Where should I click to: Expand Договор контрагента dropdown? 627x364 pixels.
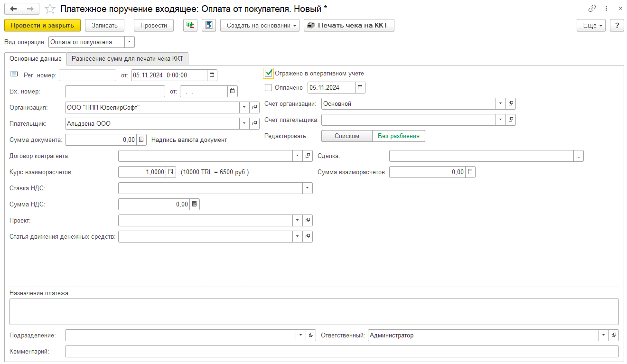[x=298, y=156]
